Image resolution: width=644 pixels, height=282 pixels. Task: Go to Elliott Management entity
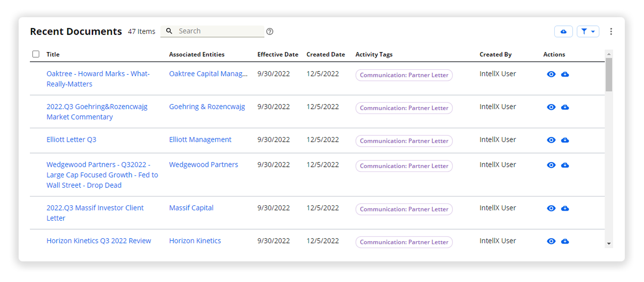pos(200,140)
